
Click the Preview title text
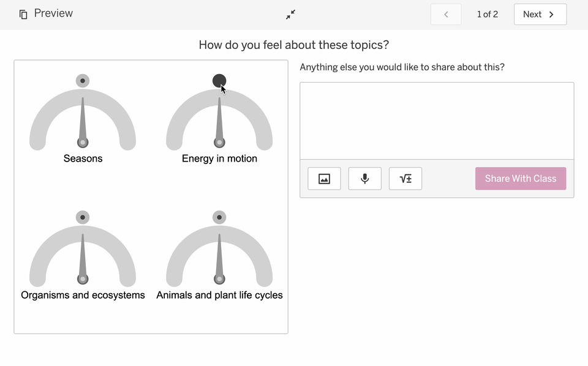53,13
